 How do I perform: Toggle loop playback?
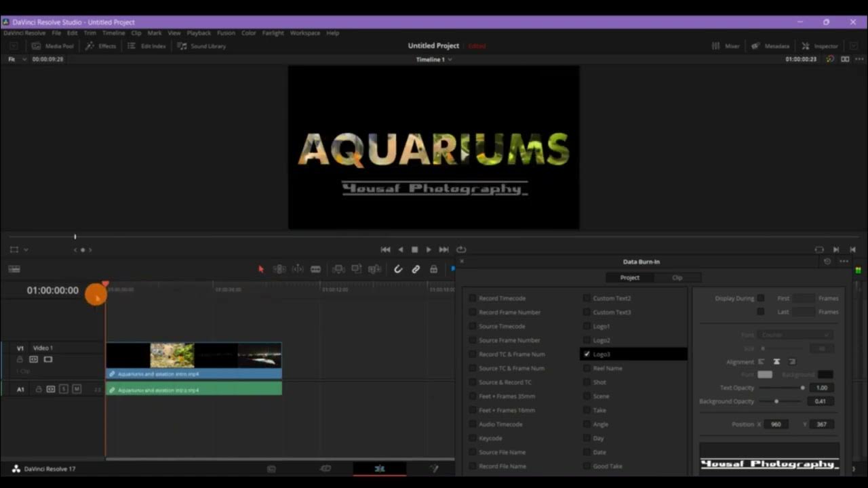tap(461, 249)
